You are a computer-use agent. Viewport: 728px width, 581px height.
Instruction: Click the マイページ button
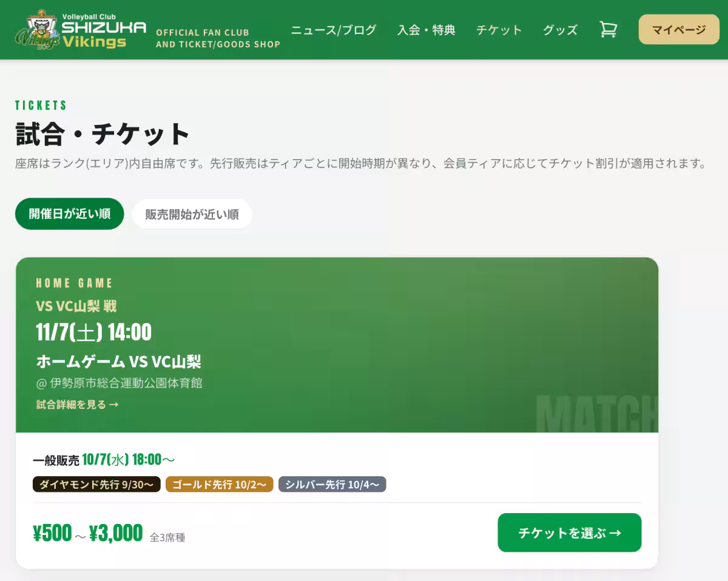click(679, 30)
